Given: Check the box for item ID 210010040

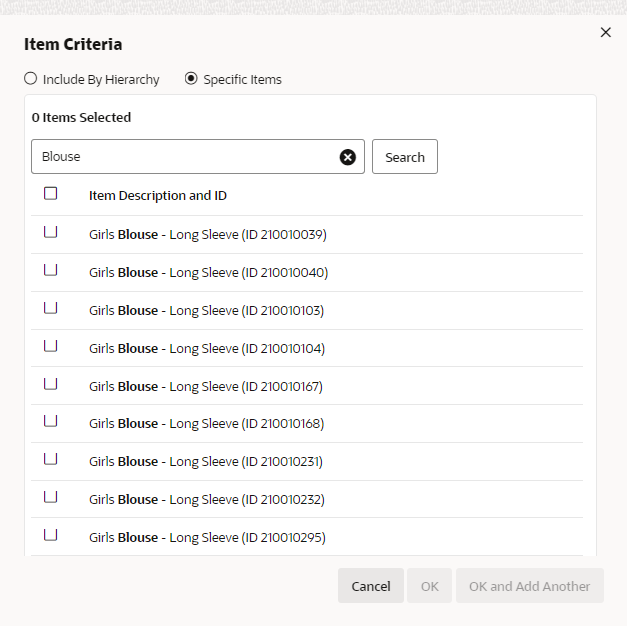Looking at the screenshot, I should pyautogui.click(x=50, y=270).
